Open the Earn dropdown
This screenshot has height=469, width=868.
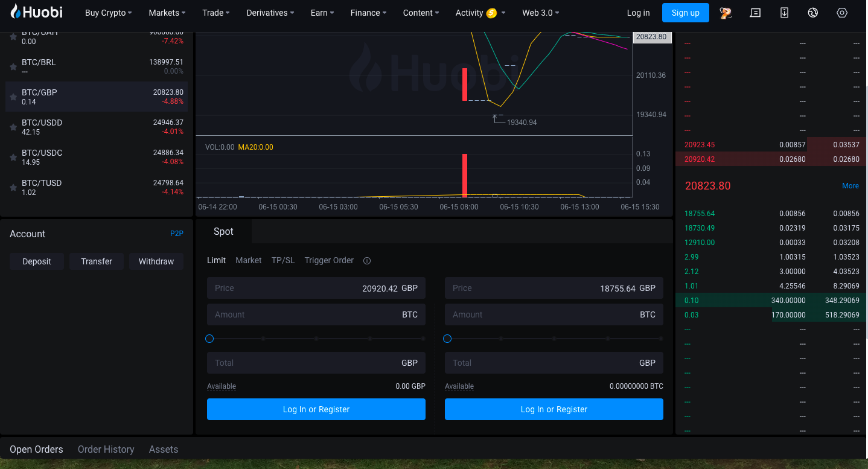(x=322, y=13)
